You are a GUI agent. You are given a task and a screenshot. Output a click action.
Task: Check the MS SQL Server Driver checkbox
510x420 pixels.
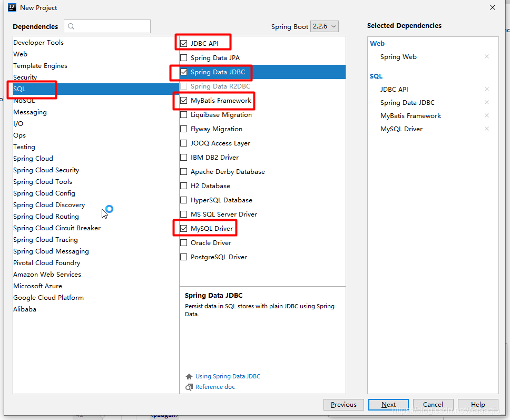coord(184,214)
